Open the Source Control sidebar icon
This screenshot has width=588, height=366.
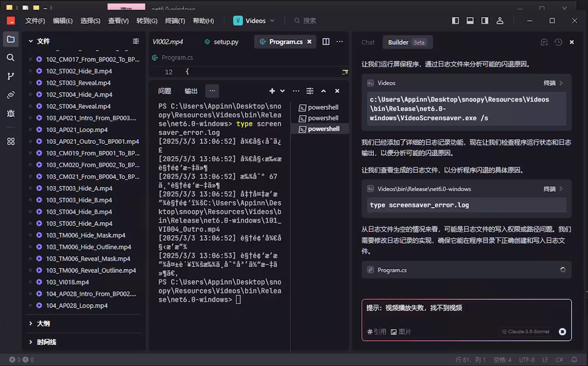pos(11,76)
